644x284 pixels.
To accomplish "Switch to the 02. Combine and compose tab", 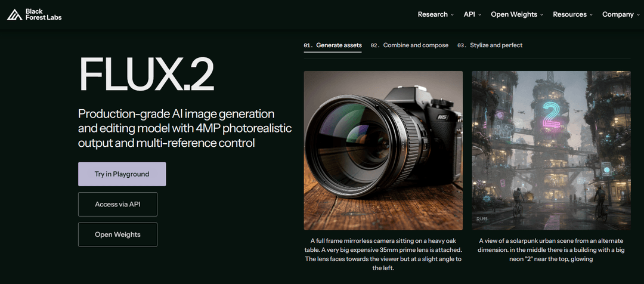I will point(410,45).
